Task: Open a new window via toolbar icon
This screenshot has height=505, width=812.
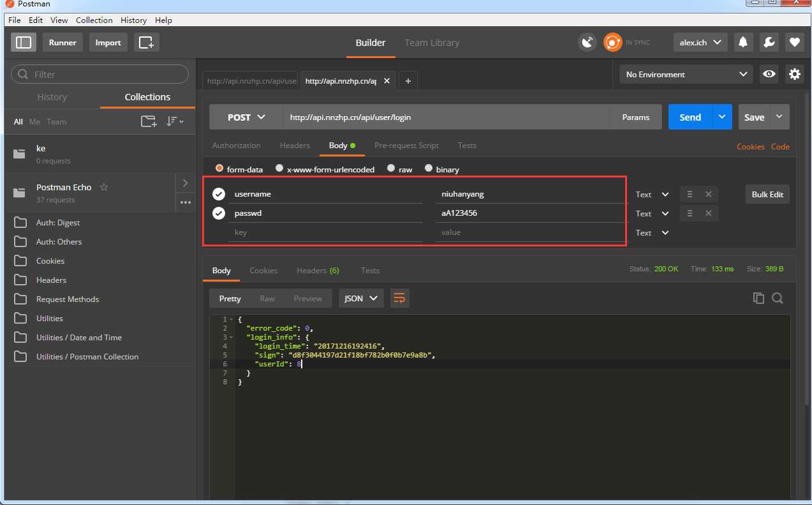Action: pos(147,43)
